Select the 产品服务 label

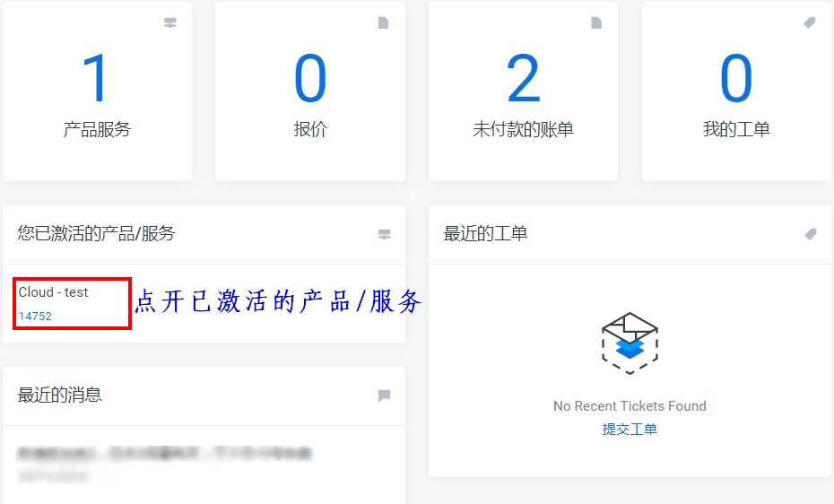[97, 129]
